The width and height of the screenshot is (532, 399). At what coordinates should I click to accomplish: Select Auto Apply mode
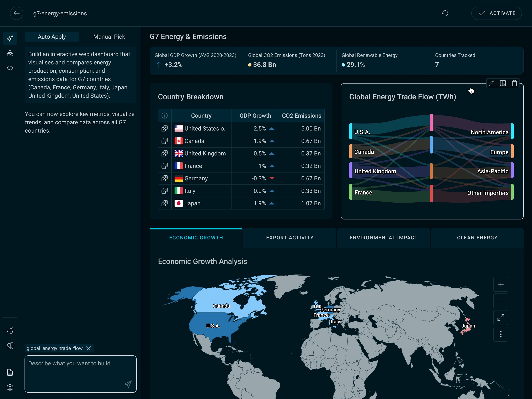point(52,37)
